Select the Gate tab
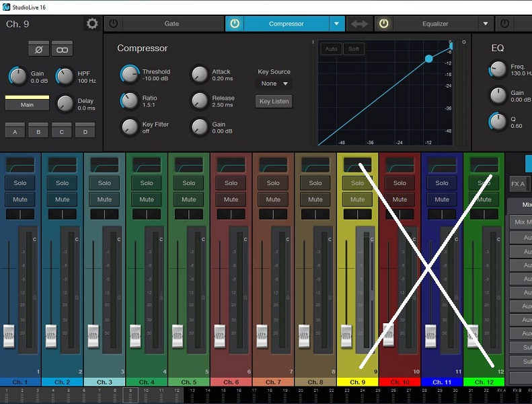This screenshot has width=532, height=404. tap(172, 24)
